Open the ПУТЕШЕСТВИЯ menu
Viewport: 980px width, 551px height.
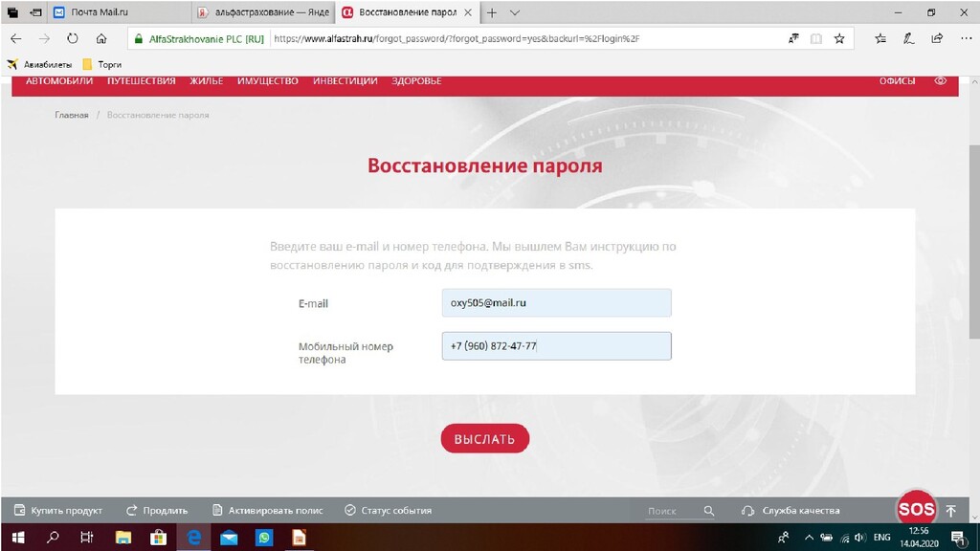coord(142,81)
